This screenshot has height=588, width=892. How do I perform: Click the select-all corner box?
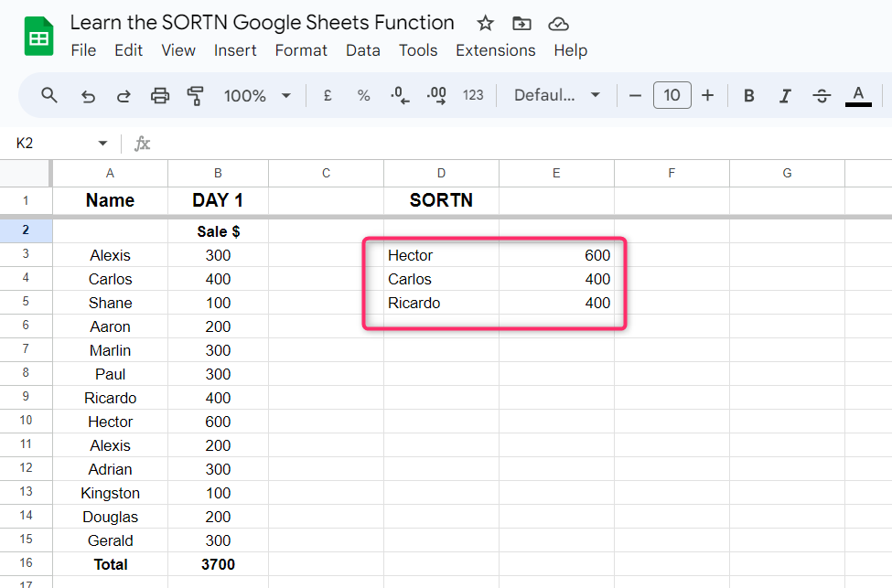click(x=26, y=174)
